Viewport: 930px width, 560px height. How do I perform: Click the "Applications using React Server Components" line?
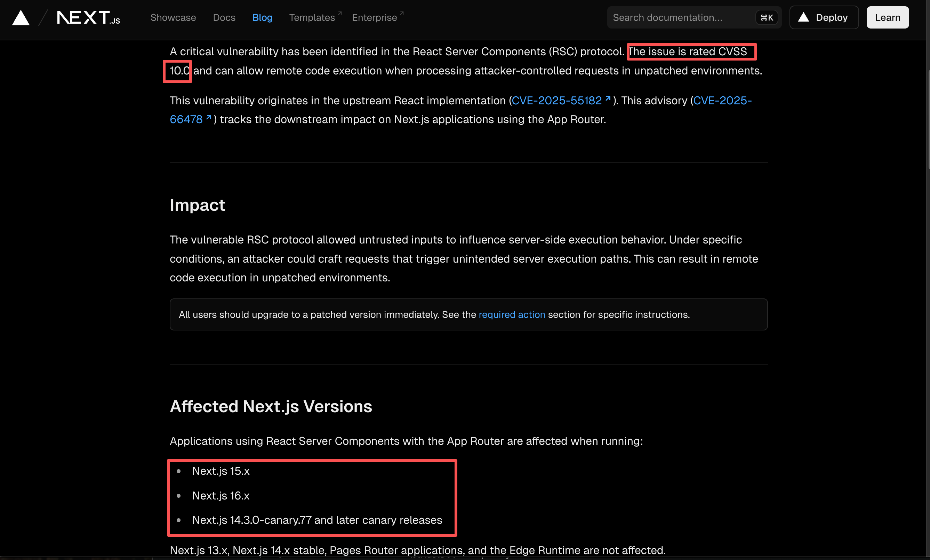click(x=406, y=441)
